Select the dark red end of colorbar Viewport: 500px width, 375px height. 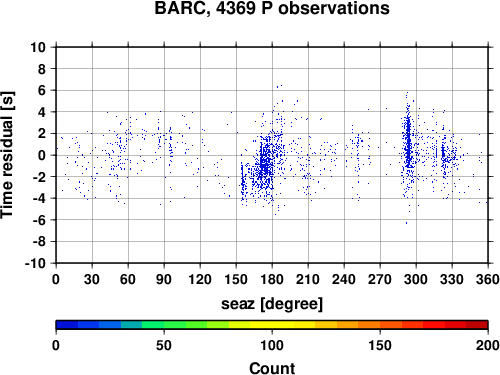click(477, 325)
